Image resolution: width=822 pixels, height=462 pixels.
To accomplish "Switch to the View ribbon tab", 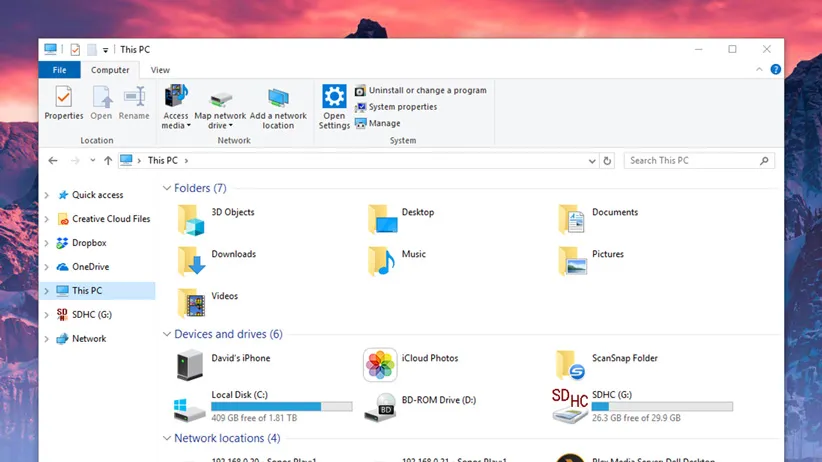I will (160, 70).
